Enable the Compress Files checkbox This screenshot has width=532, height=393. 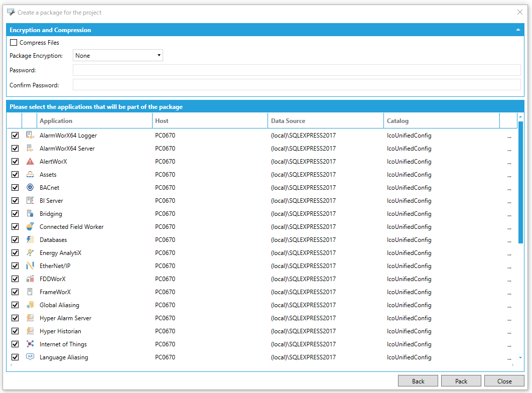pyautogui.click(x=14, y=43)
